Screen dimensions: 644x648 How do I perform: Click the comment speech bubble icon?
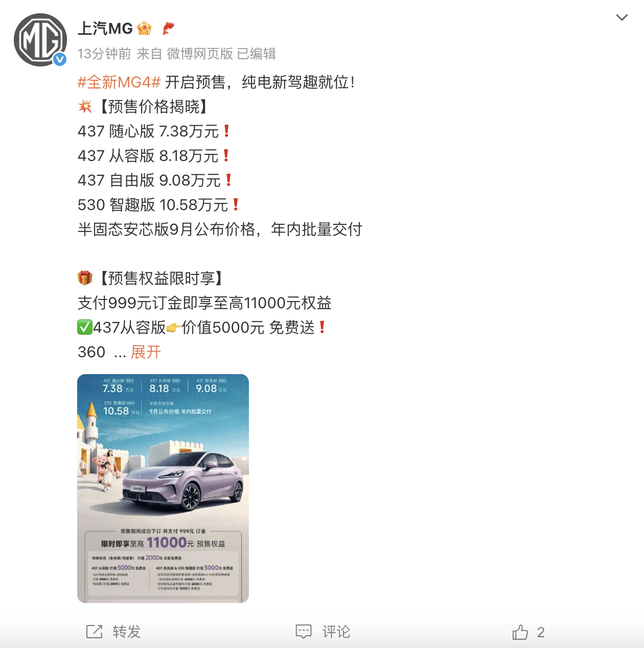(304, 632)
